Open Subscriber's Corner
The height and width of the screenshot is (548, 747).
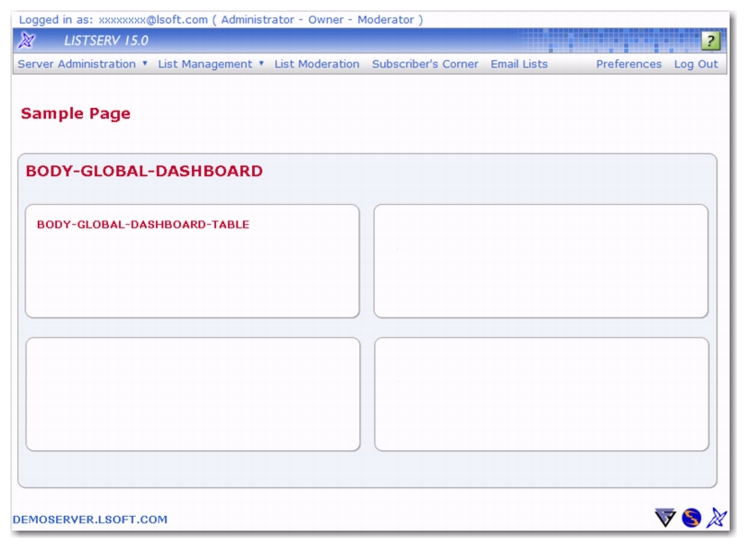[425, 64]
